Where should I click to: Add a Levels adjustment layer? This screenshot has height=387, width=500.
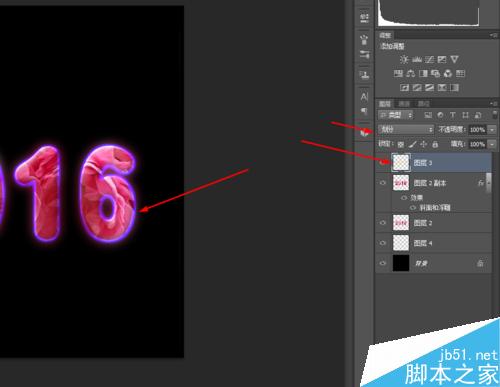tap(417, 60)
